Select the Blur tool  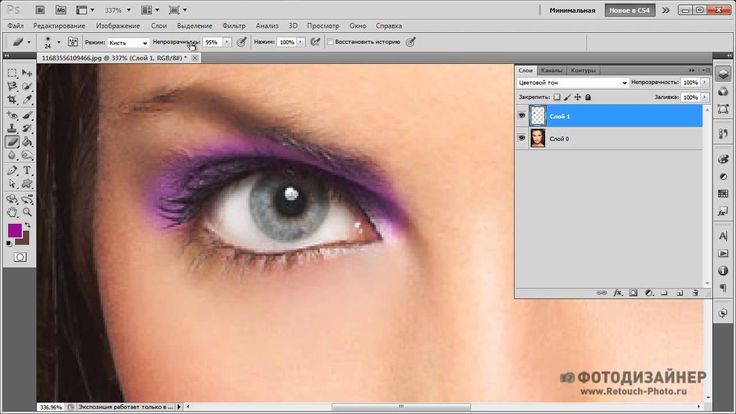12,155
